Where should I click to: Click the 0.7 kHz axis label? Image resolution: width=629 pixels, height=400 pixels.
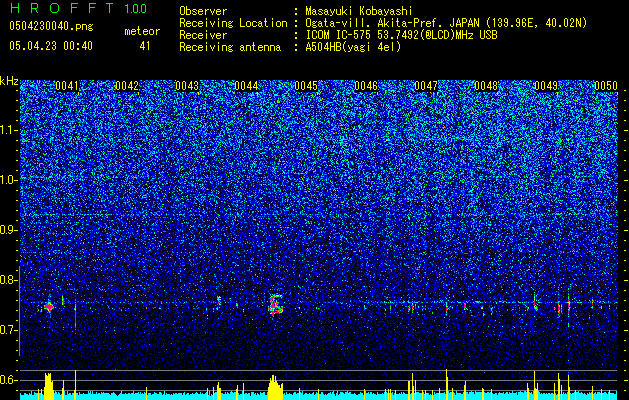[9, 330]
